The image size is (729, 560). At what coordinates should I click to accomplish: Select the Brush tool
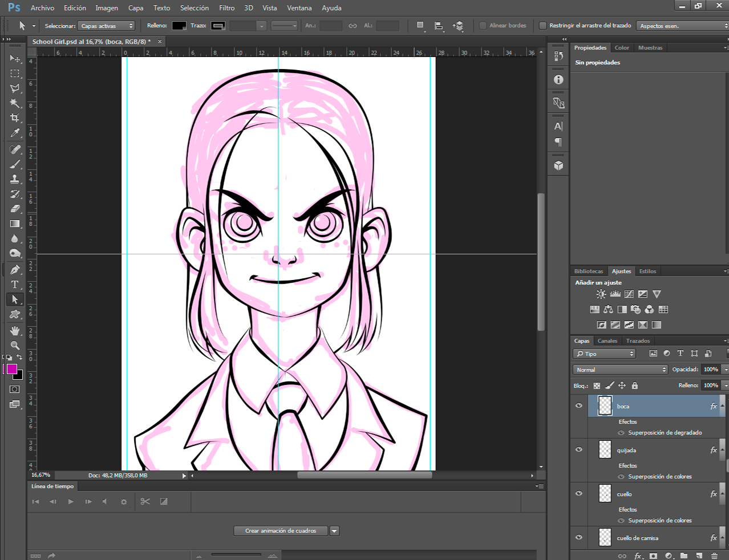click(15, 164)
